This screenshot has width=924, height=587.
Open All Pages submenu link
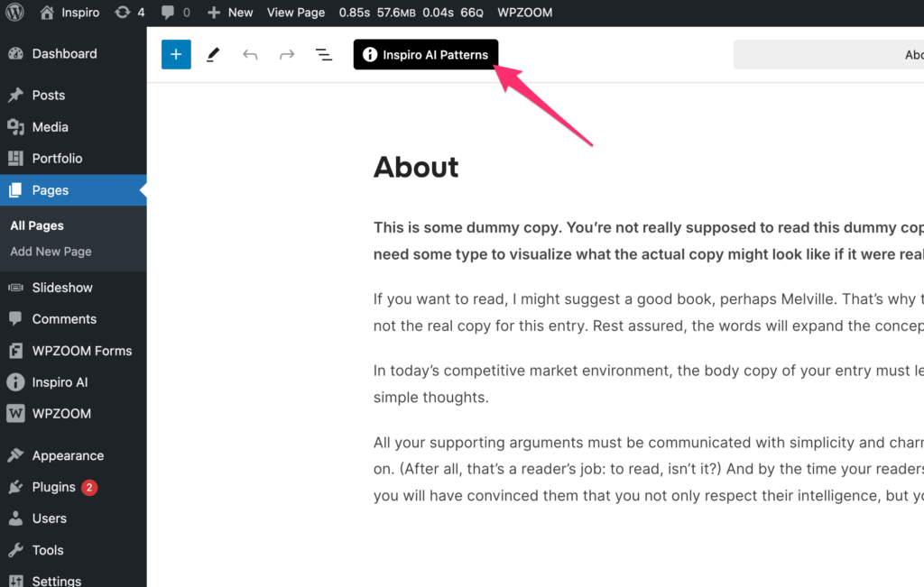click(37, 225)
